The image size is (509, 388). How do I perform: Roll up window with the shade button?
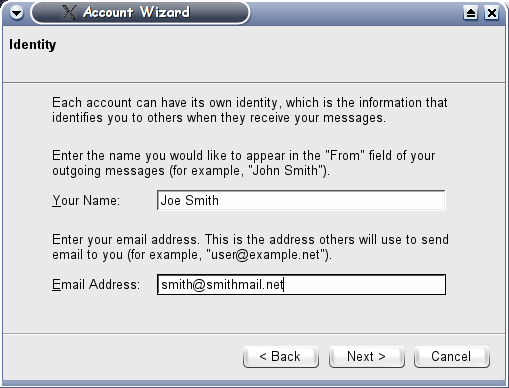pyautogui.click(x=470, y=13)
